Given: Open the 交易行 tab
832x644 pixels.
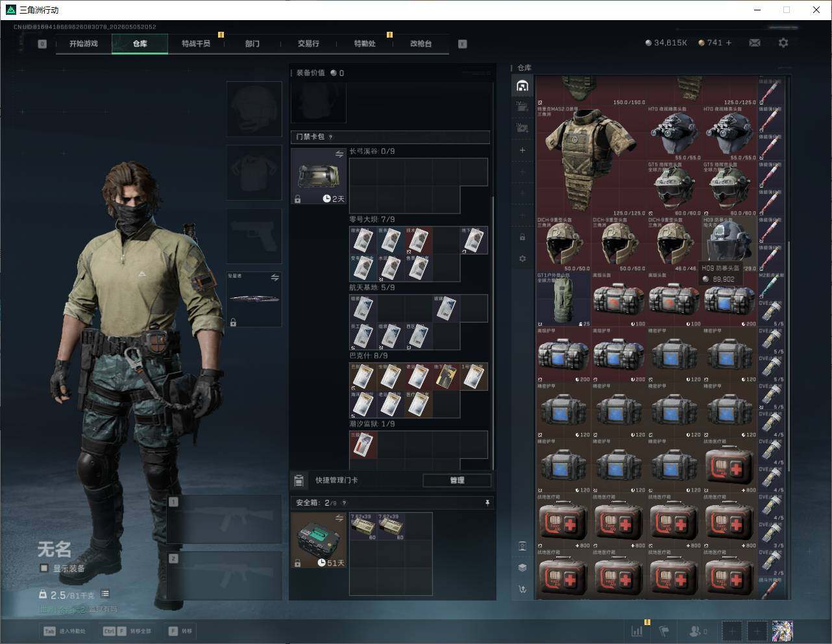Looking at the screenshot, I should 308,43.
